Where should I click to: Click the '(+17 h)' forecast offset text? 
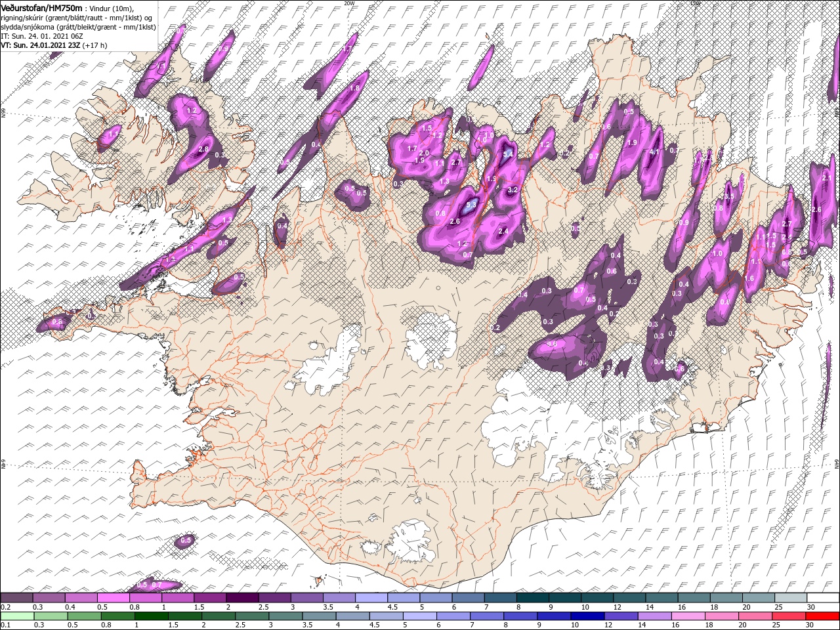[94, 45]
